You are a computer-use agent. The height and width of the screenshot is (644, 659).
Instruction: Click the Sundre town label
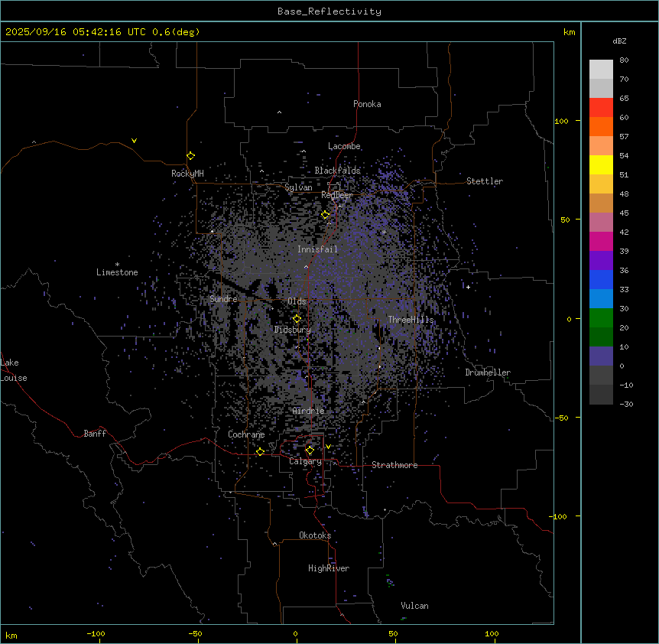click(223, 299)
